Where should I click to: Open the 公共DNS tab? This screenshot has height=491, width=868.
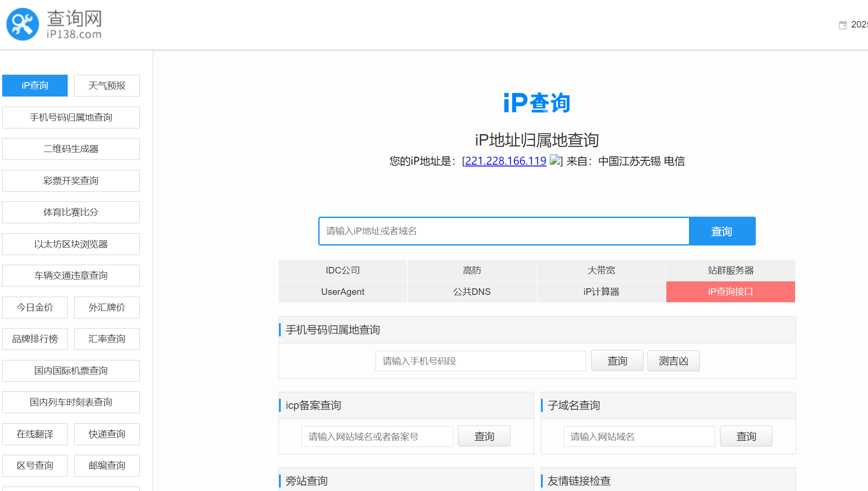pos(472,291)
